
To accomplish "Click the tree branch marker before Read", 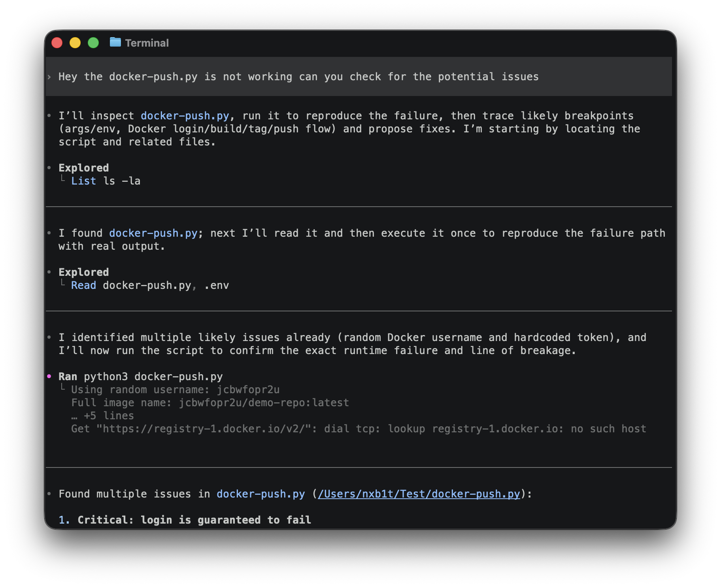I will tap(63, 284).
